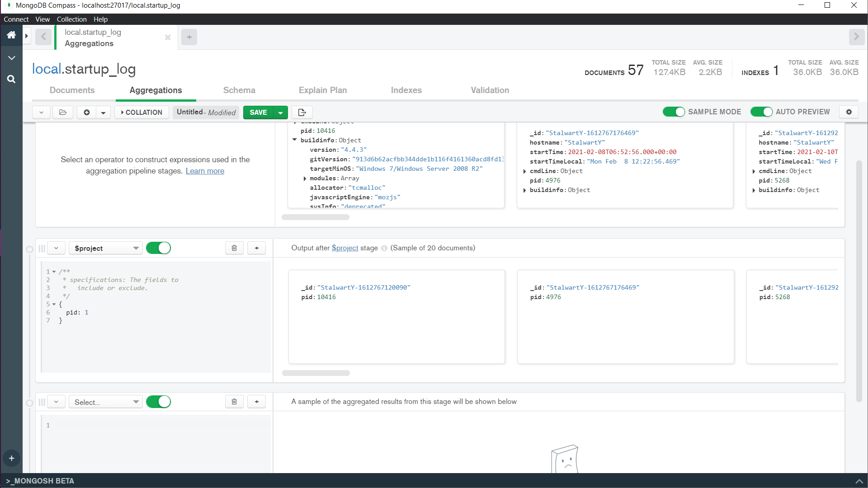Open the pipeline collapse dropdown in toolbar
Image resolution: width=868 pixels, height=488 pixels.
tap(41, 112)
